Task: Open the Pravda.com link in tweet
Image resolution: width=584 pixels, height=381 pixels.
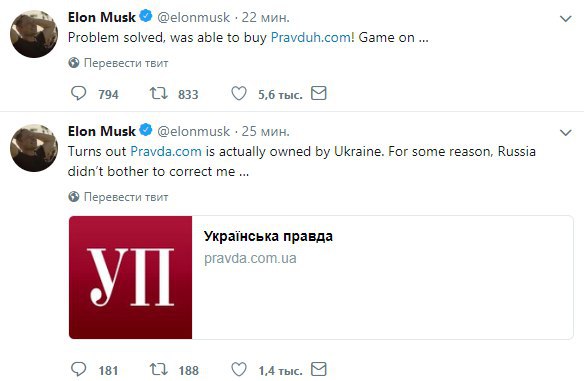Action: [x=166, y=152]
